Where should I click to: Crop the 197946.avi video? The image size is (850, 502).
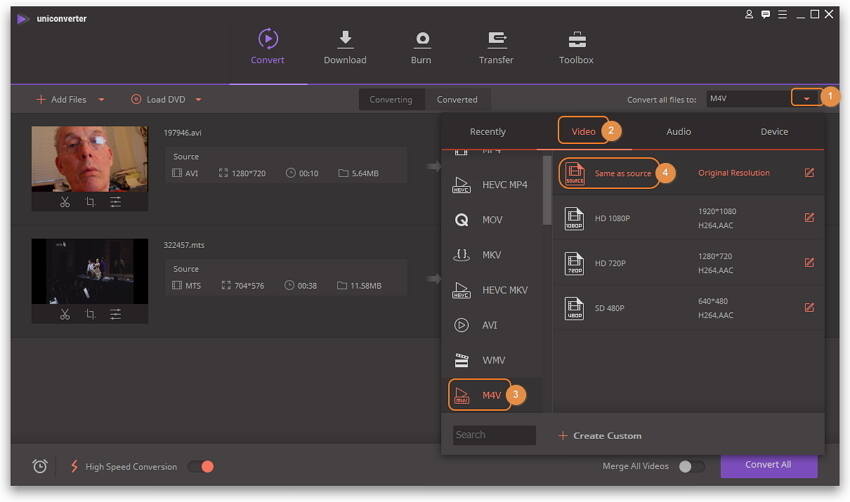[90, 202]
